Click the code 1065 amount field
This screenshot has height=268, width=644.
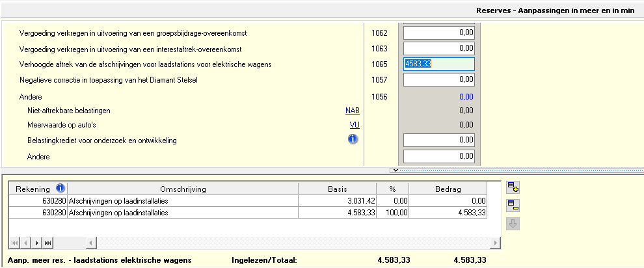click(x=439, y=64)
